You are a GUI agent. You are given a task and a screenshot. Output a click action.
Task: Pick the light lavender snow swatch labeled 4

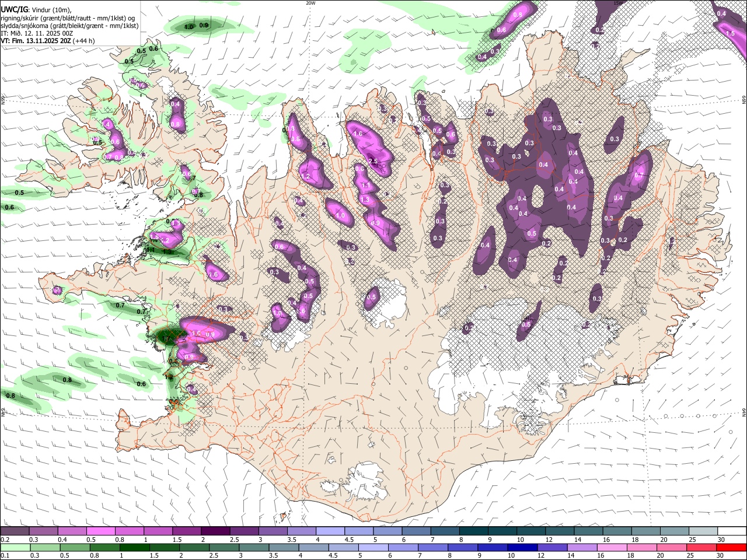point(330,531)
